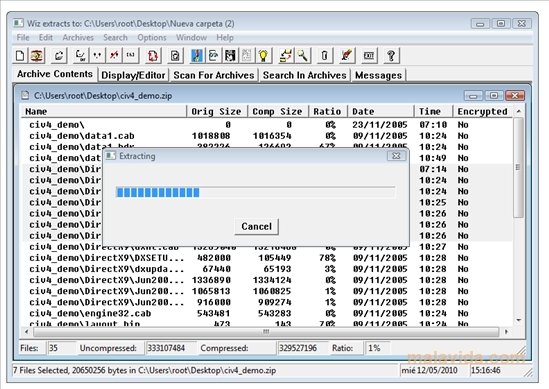Click the red X deselect toolbar icon
This screenshot has height=389, width=549.
point(114,56)
